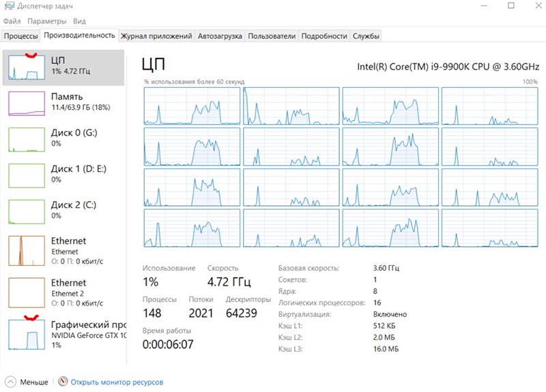The height and width of the screenshot is (392, 546).
Task: Open the Вид menu
Action: [79, 21]
